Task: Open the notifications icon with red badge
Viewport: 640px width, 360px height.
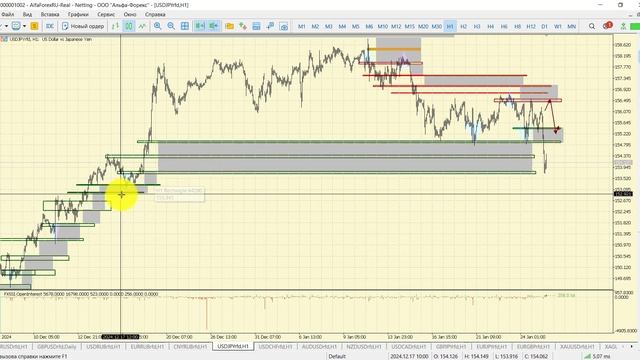Action: (x=607, y=26)
